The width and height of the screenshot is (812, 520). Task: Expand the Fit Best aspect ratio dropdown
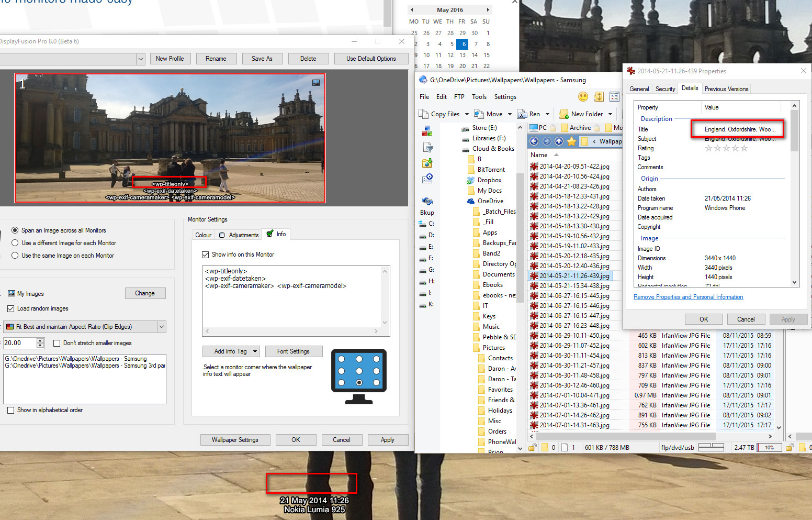161,327
